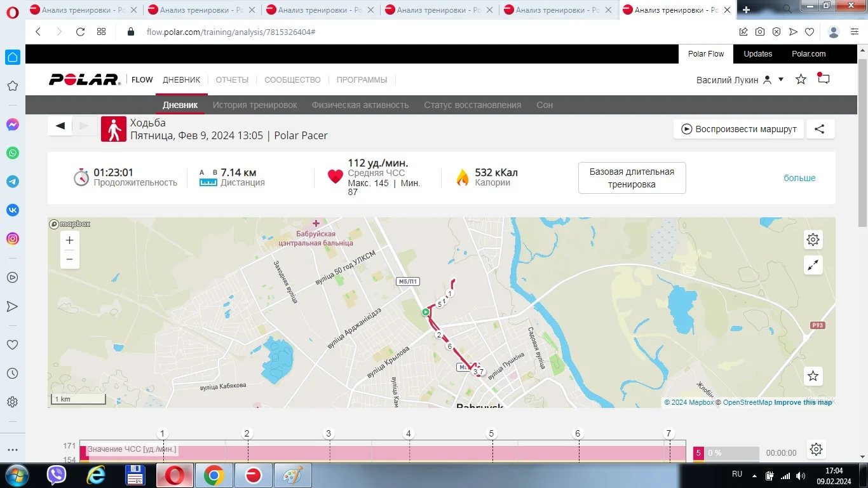Open Opera sidebar home panel
This screenshot has height=488, width=868.
click(13, 57)
